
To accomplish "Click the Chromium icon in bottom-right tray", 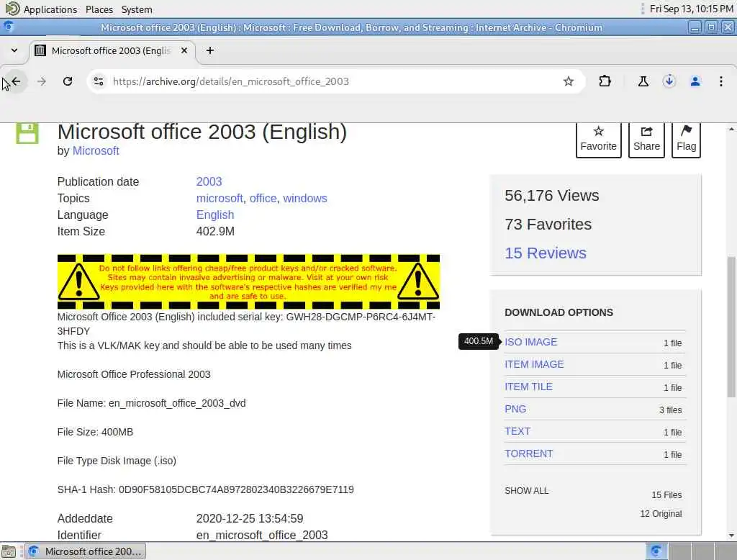I will pyautogui.click(x=656, y=551).
